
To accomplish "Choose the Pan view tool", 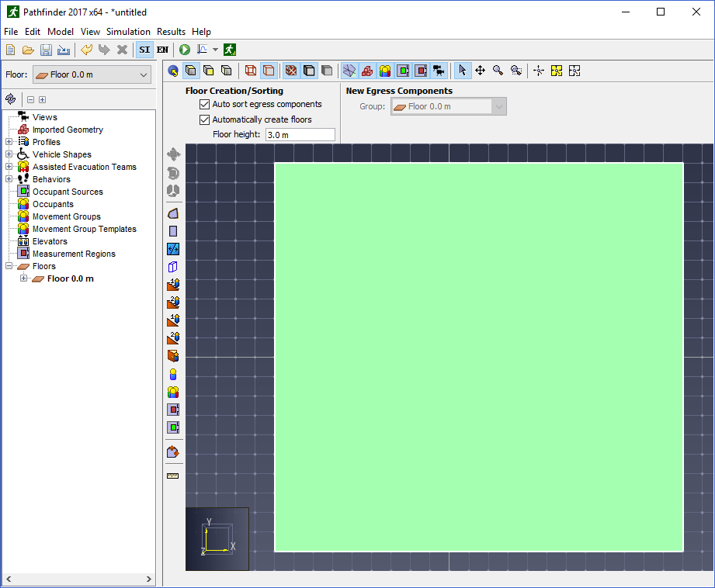I will click(x=481, y=71).
